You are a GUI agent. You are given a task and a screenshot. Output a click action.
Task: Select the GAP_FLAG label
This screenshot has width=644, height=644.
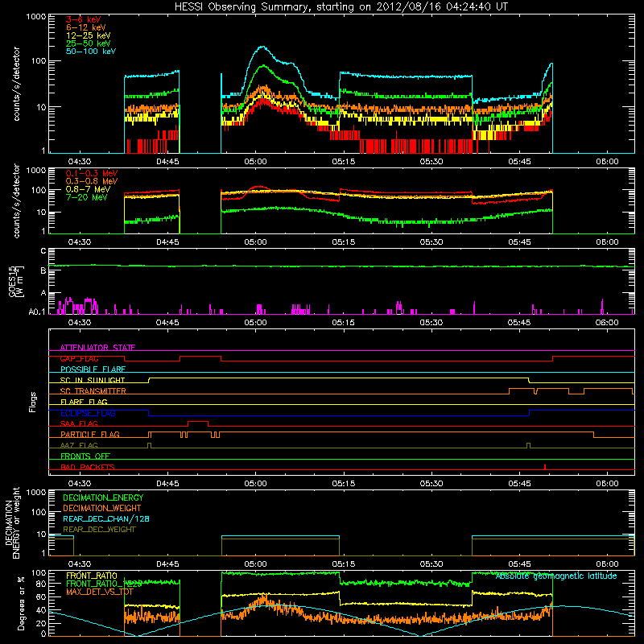tap(79, 358)
